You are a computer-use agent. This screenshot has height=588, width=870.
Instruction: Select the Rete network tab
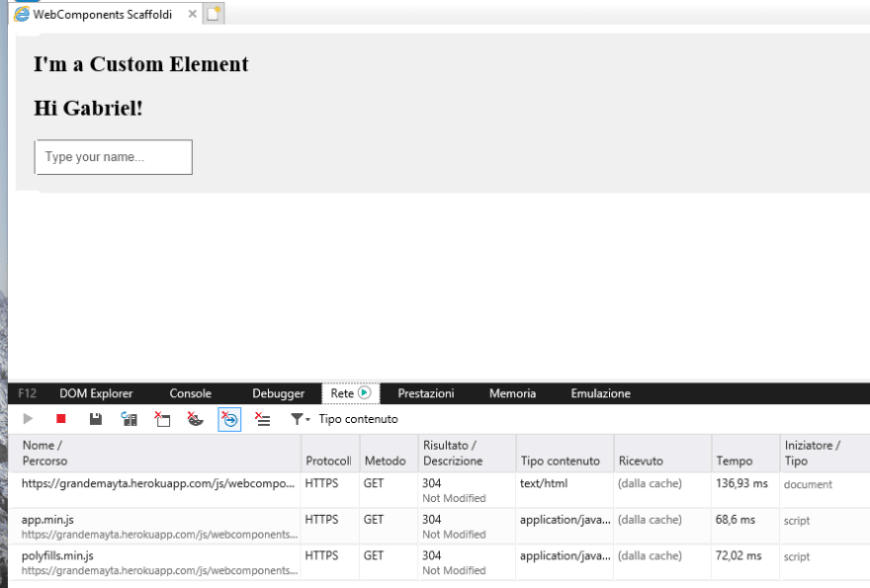(351, 393)
